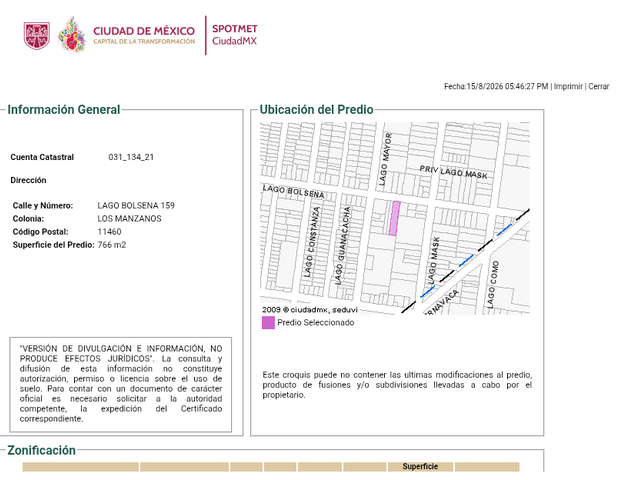Click the highlighted pink parcel on map
This screenshot has width=640, height=480.
tap(394, 218)
